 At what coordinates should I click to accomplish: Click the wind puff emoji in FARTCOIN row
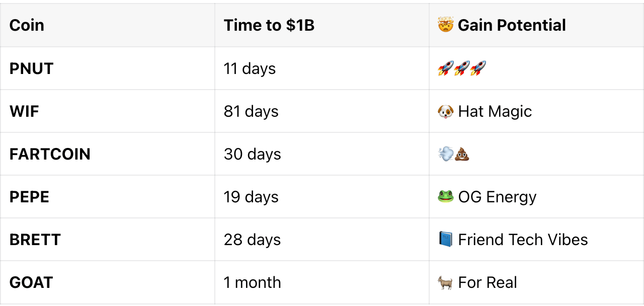(445, 154)
